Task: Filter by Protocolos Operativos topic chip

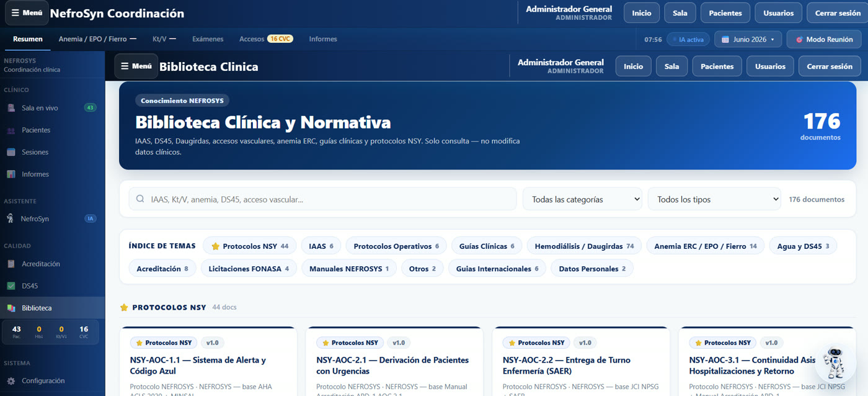Action: (x=396, y=246)
